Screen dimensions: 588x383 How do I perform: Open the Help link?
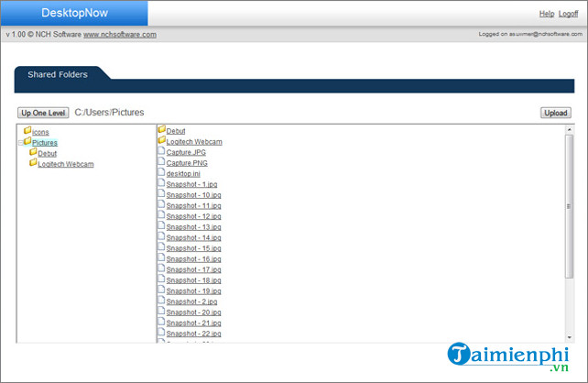click(546, 14)
